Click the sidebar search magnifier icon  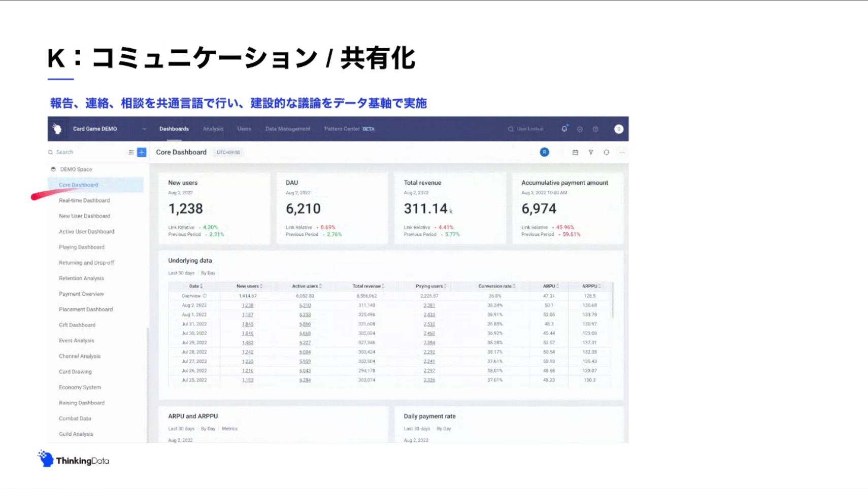[x=51, y=152]
